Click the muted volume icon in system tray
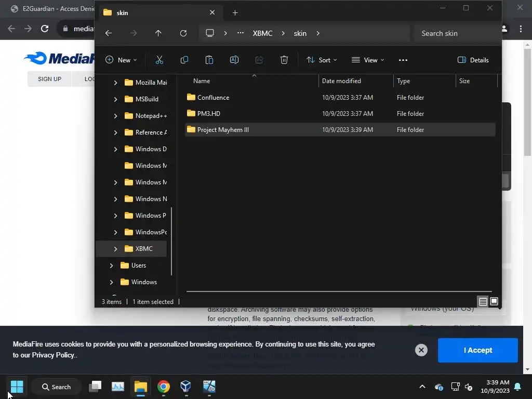This screenshot has width=532, height=399. tap(469, 387)
